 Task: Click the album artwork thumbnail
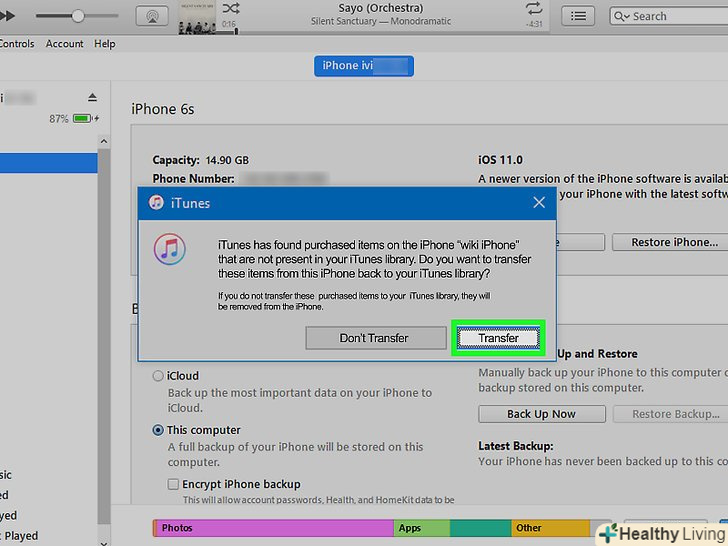[x=195, y=15]
